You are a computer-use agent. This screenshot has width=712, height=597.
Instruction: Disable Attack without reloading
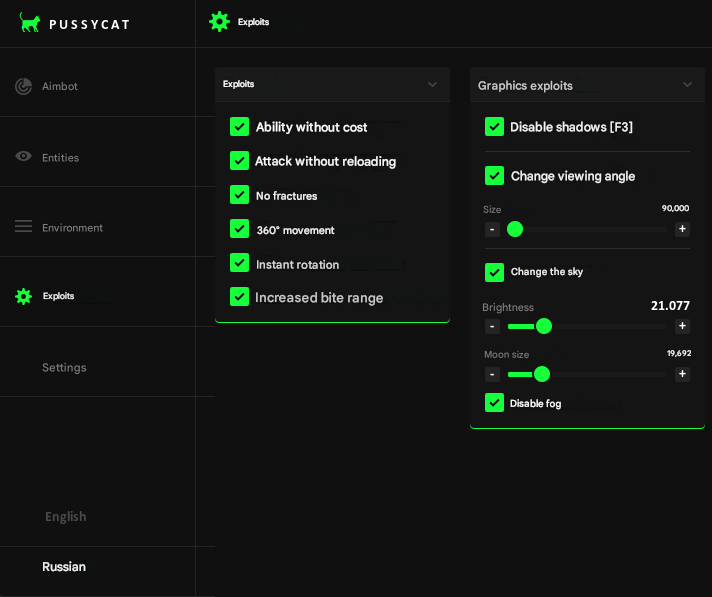click(x=239, y=161)
